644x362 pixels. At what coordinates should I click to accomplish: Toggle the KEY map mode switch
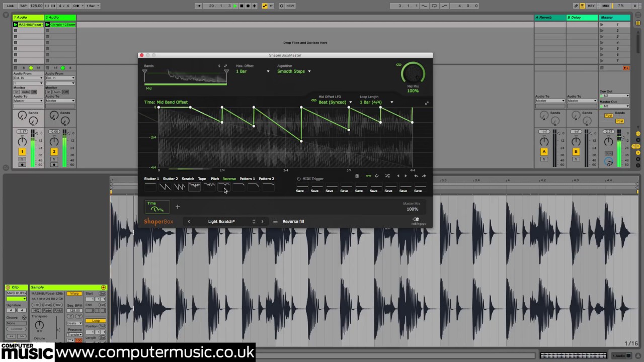[x=591, y=6]
